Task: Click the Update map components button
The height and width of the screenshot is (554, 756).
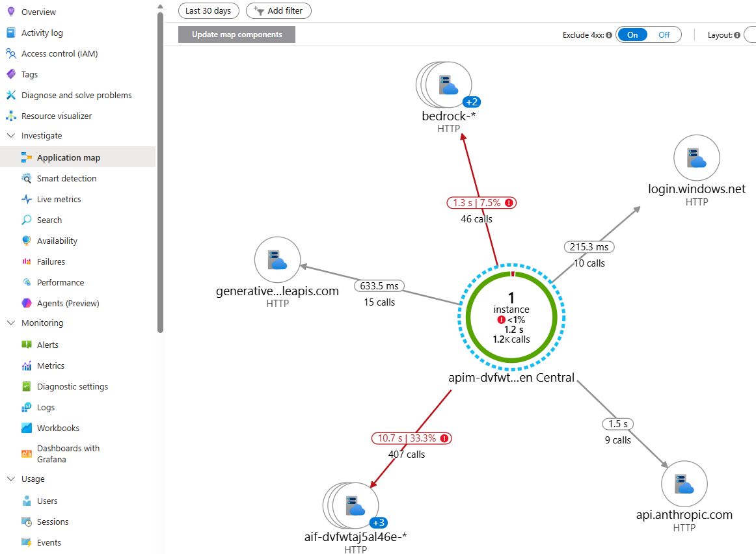Action: click(x=237, y=34)
